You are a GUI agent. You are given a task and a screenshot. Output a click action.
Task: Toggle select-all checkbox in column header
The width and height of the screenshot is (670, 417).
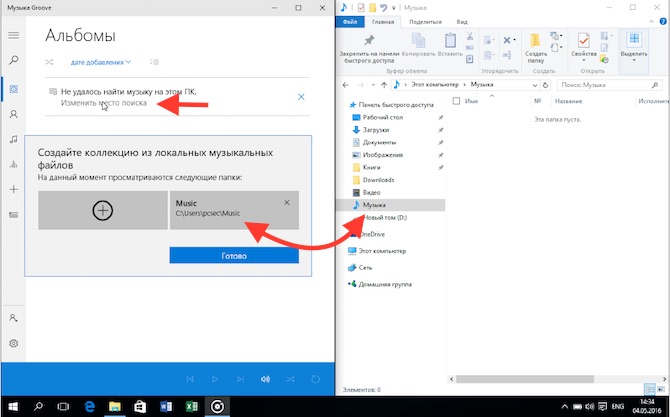(456, 101)
